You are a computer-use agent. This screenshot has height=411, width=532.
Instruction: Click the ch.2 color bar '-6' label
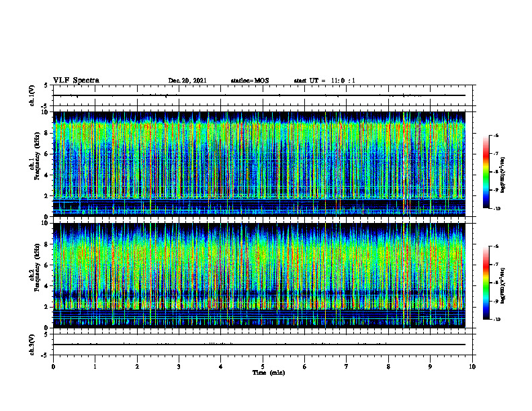pos(496,246)
